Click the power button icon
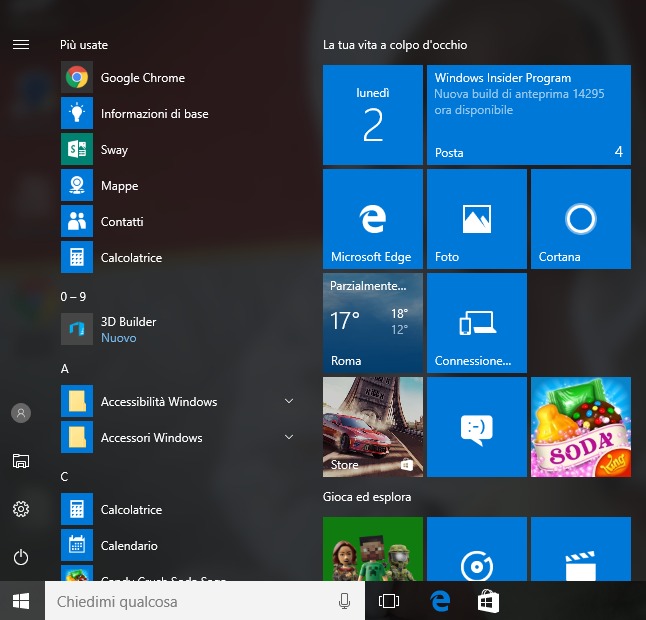 (x=21, y=557)
